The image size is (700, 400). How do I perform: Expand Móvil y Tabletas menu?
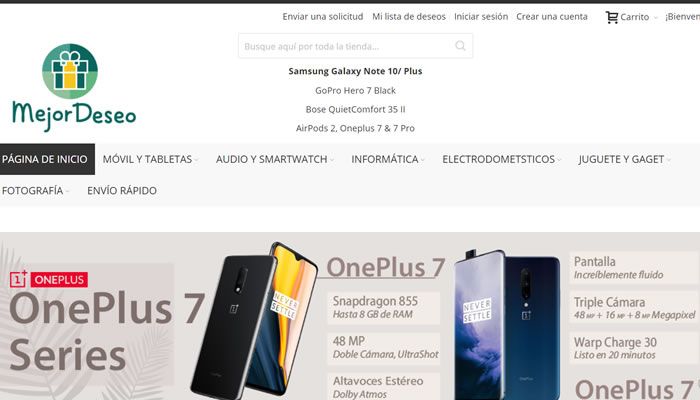tap(150, 159)
